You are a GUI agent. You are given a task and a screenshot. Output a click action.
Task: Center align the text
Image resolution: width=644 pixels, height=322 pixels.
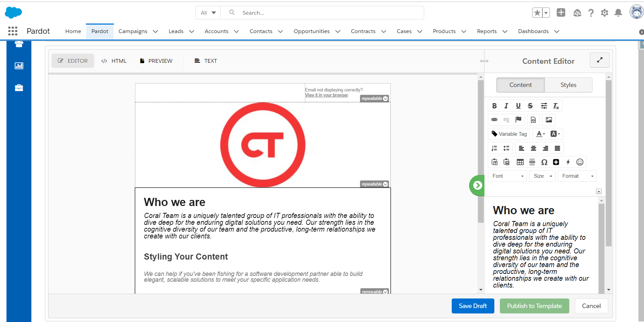[x=534, y=148]
